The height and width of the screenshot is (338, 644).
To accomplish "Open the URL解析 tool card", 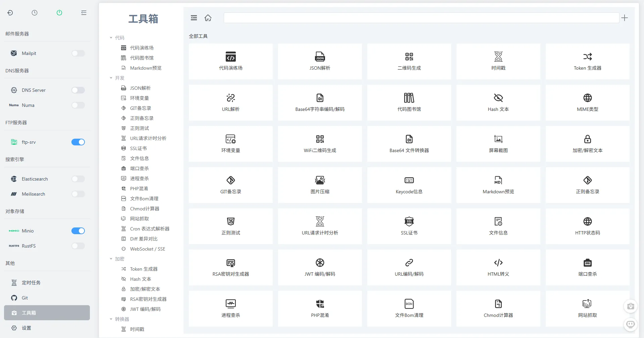I will [231, 103].
